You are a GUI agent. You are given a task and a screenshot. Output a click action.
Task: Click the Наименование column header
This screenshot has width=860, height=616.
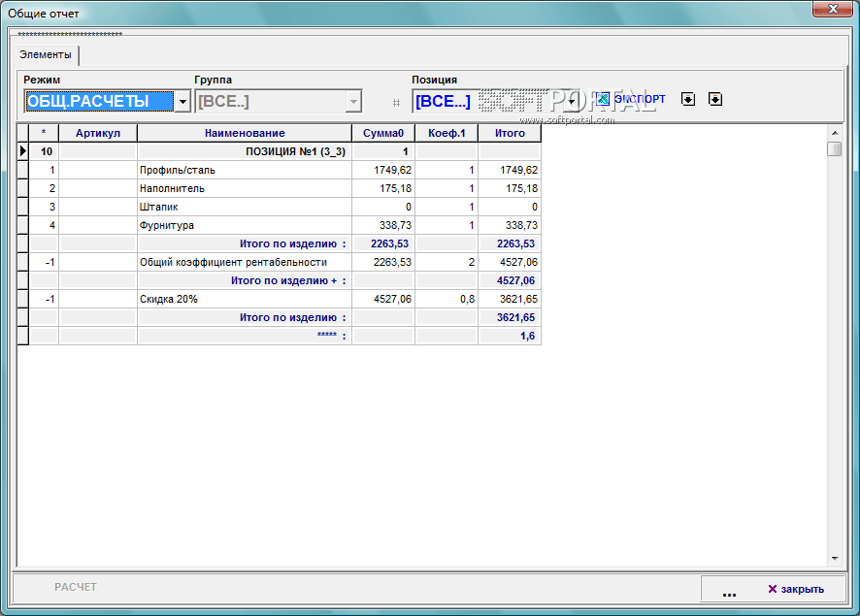245,133
